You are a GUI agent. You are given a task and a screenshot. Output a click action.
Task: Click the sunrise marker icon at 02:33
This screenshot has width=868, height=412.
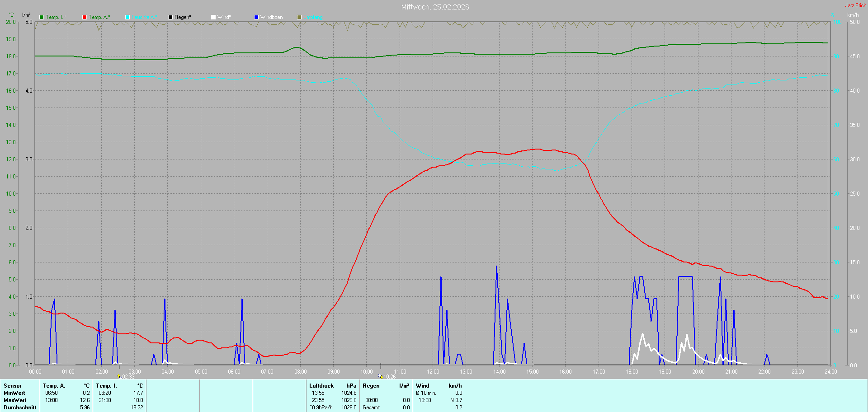coord(119,376)
